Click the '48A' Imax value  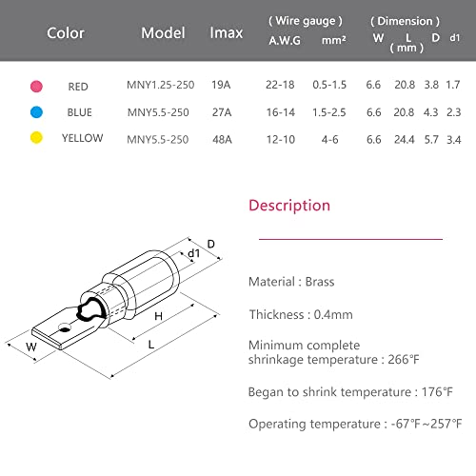222,140
